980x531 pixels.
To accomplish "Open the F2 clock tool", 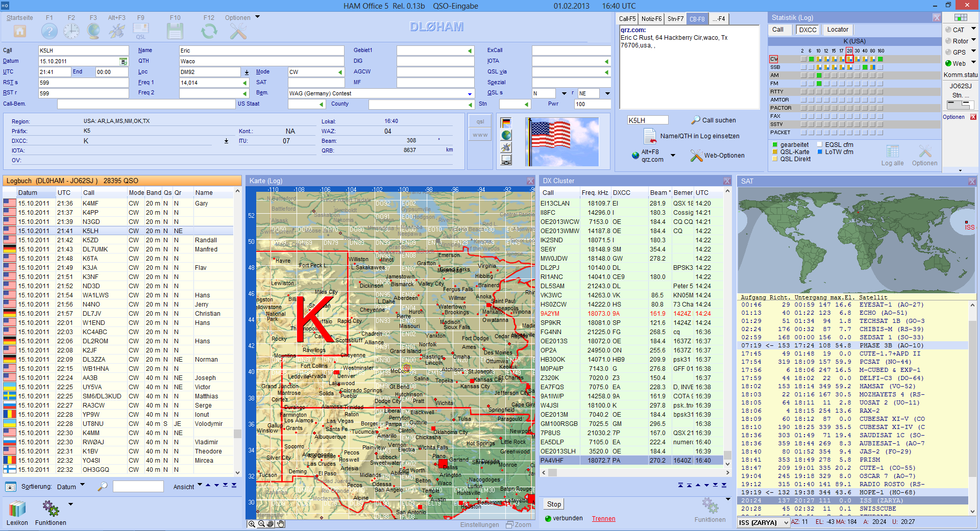I will pyautogui.click(x=71, y=31).
